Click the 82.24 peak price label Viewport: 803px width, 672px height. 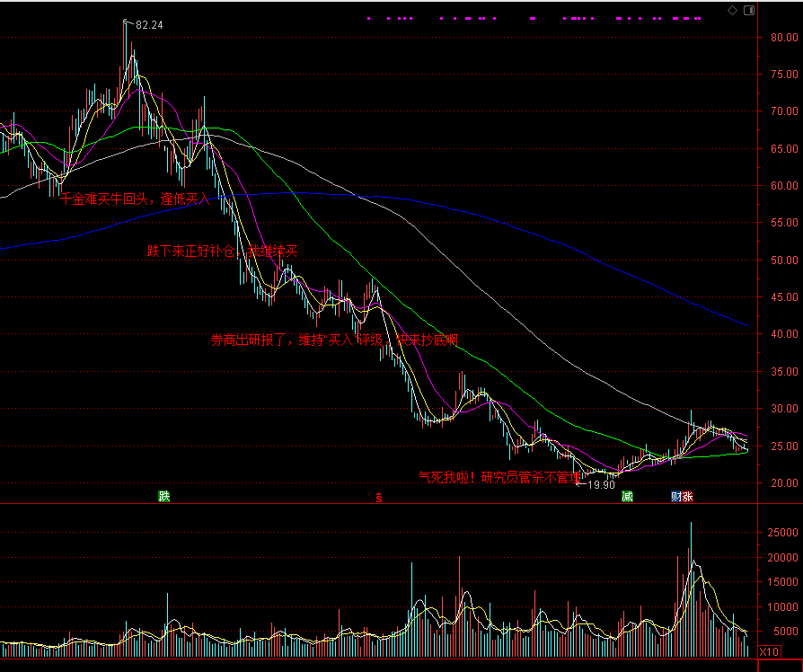149,25
